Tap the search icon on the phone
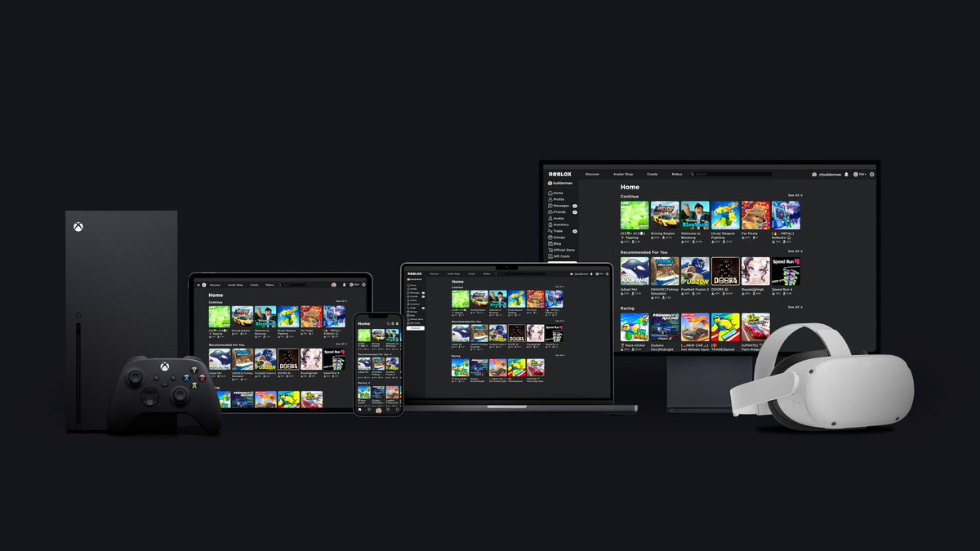This screenshot has height=551, width=980. click(x=388, y=323)
